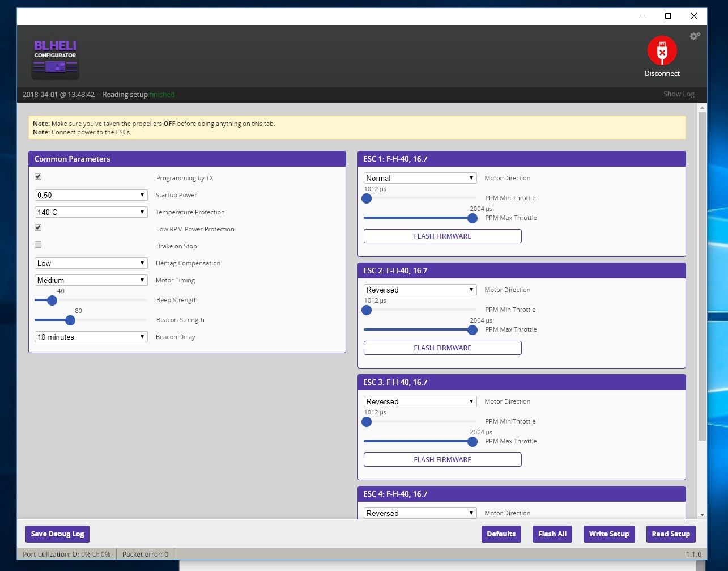
Task: Click ESC 3 PPM Max Throttle slider handle
Action: (x=472, y=442)
